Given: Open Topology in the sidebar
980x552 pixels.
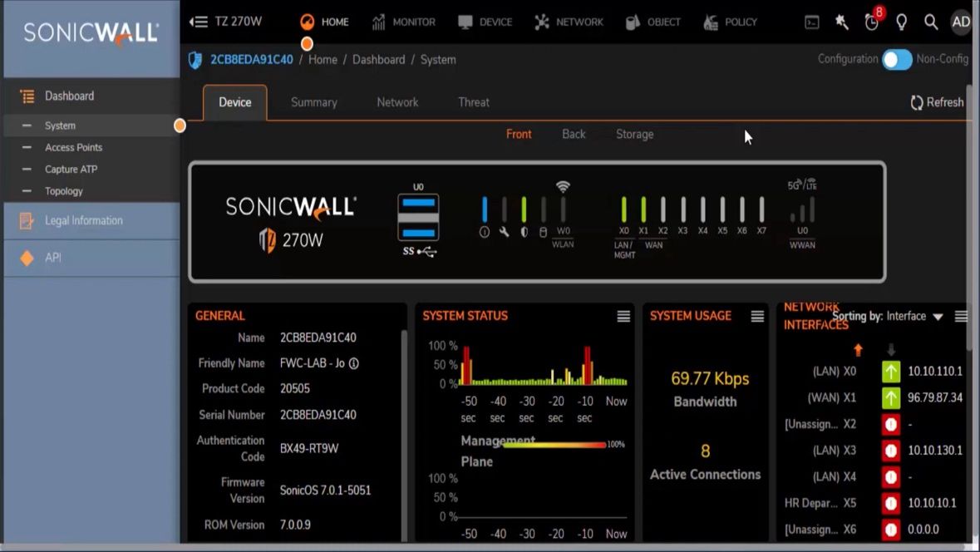Looking at the screenshot, I should [91, 191].
